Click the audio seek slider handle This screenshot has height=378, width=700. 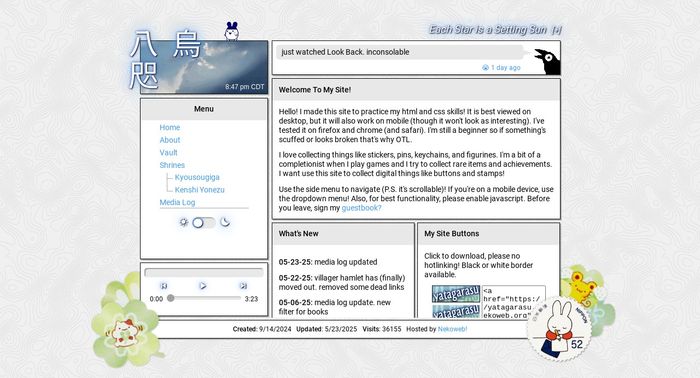coord(171,298)
